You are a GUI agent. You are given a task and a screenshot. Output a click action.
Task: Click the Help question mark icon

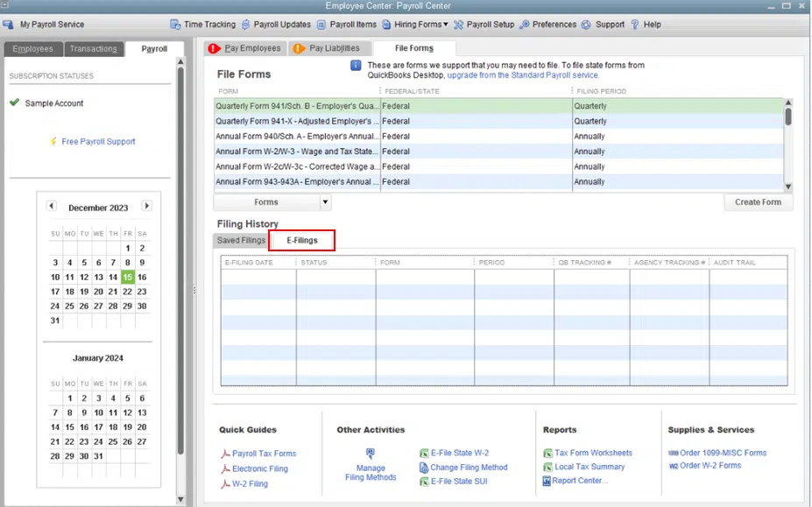coord(636,25)
